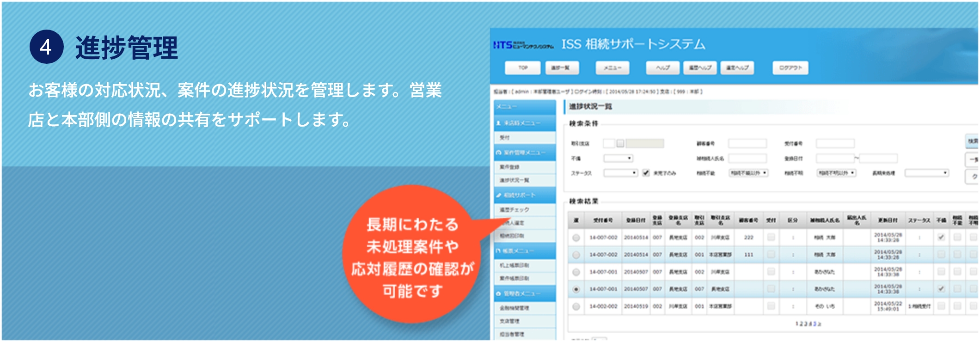Screen dimensions: 980x342
Task: Click the 取引支店 code input field
Action: tap(609, 144)
